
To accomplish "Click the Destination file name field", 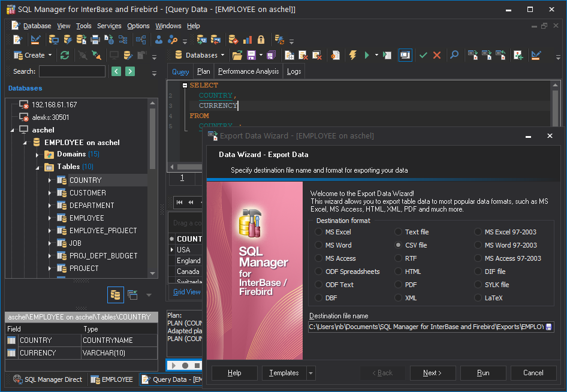I will point(426,327).
